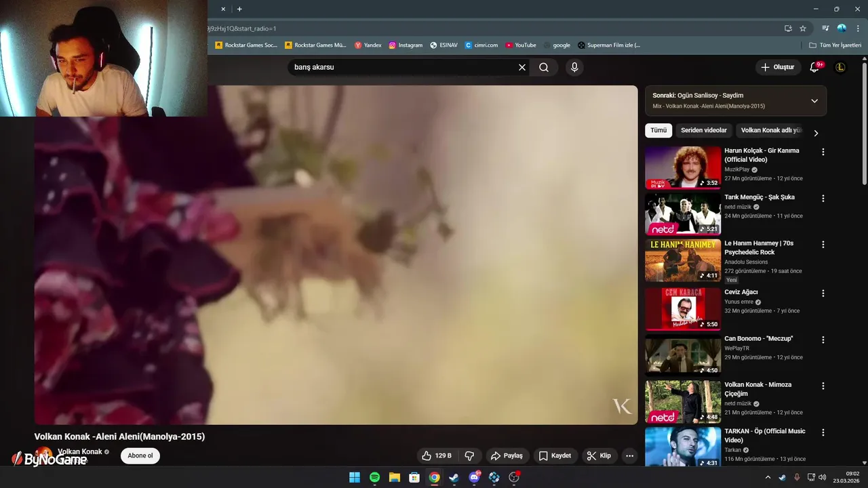Open Superman Film izle bookmark
The image size is (868, 488).
coord(609,45)
